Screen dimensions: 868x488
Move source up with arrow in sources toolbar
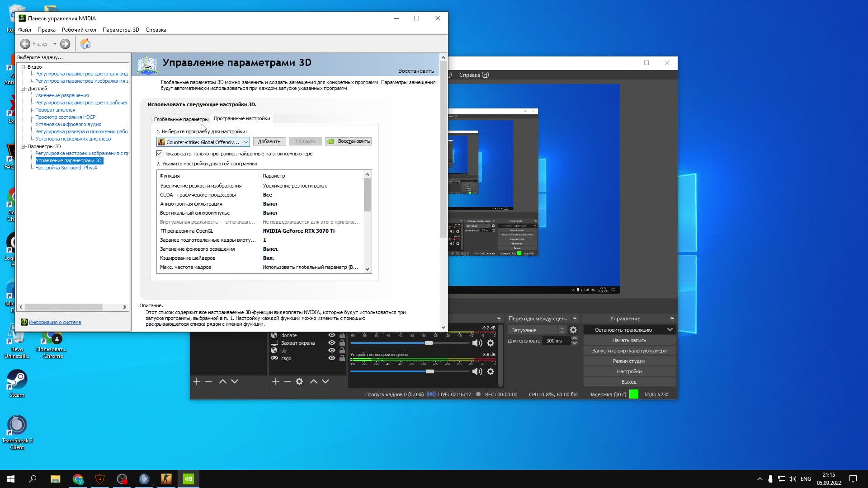tap(314, 381)
